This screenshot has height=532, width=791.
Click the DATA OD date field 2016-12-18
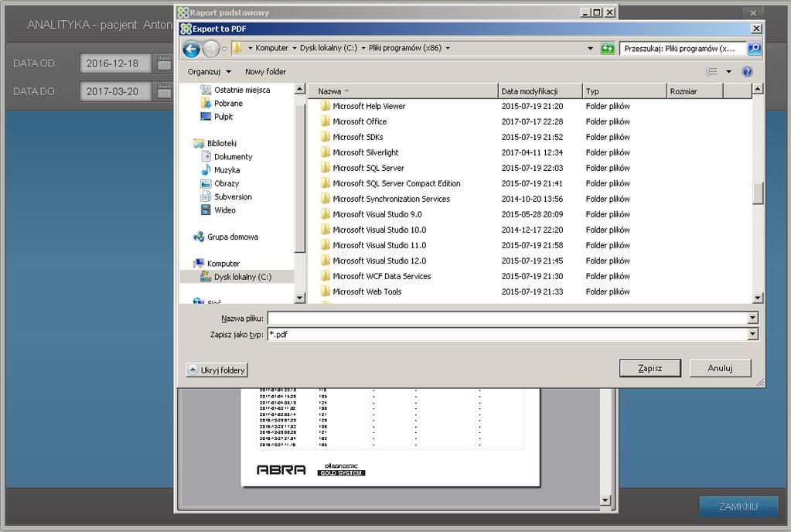coord(115,63)
